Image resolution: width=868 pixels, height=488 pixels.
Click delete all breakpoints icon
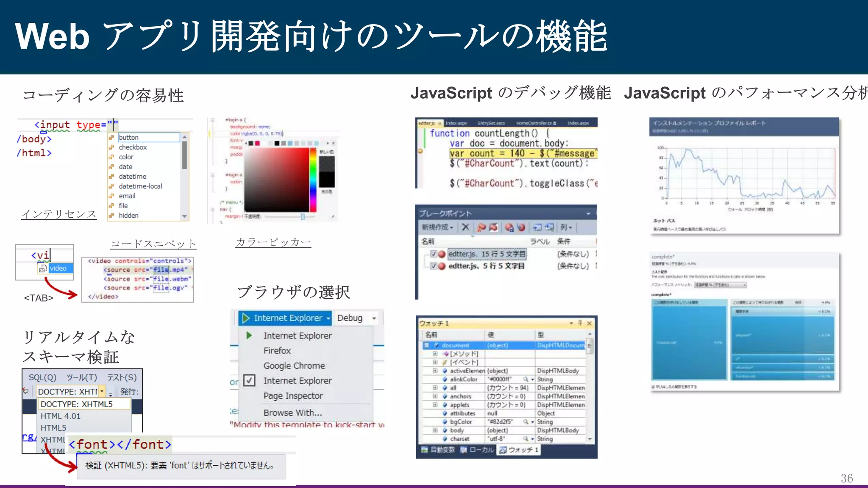[481, 227]
